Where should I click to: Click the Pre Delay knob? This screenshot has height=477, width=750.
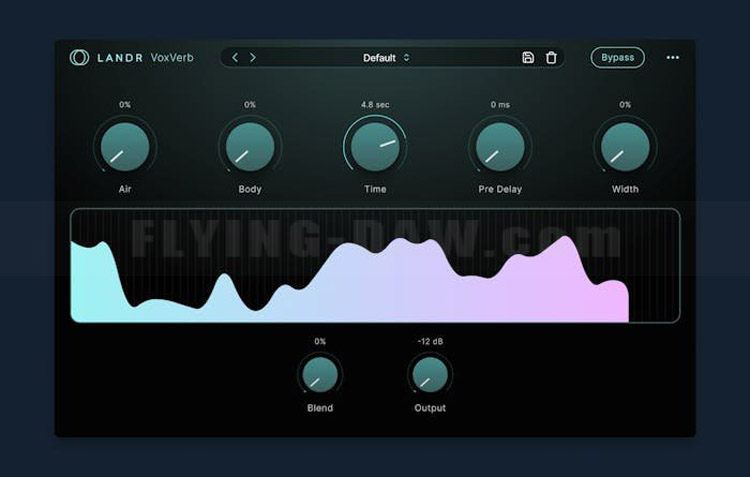(x=500, y=147)
